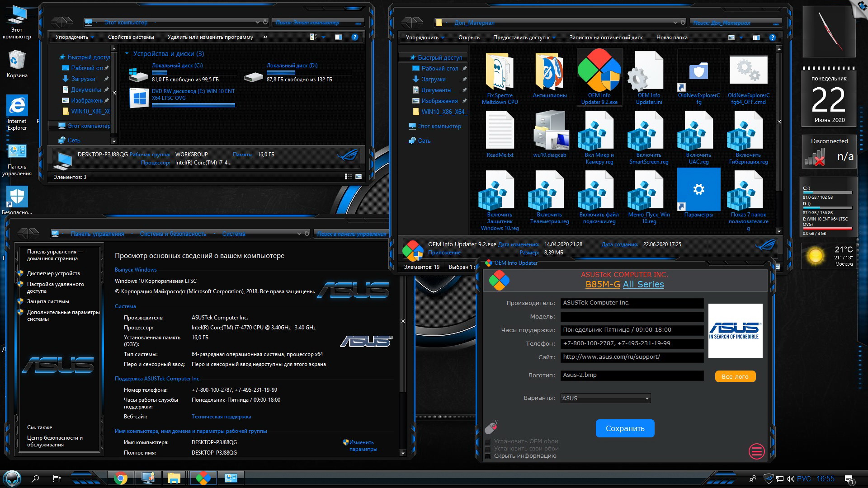Click Свойства системы toolbar item
Screen dimensions: 868x488
click(x=131, y=37)
